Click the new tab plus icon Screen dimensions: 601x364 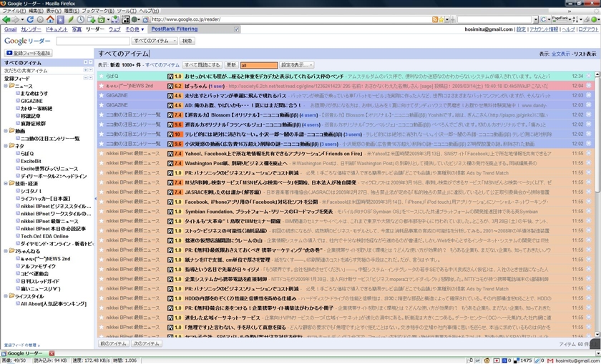click(x=91, y=19)
